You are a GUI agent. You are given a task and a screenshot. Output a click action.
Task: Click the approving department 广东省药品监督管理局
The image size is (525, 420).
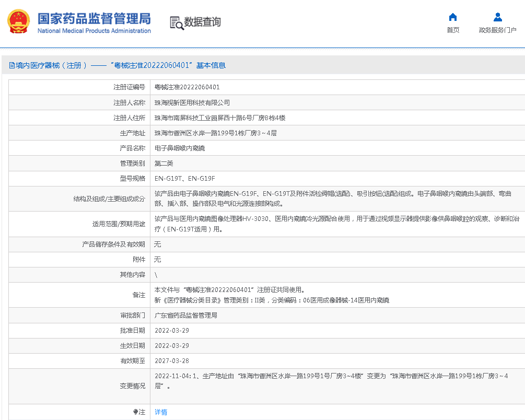(x=186, y=316)
